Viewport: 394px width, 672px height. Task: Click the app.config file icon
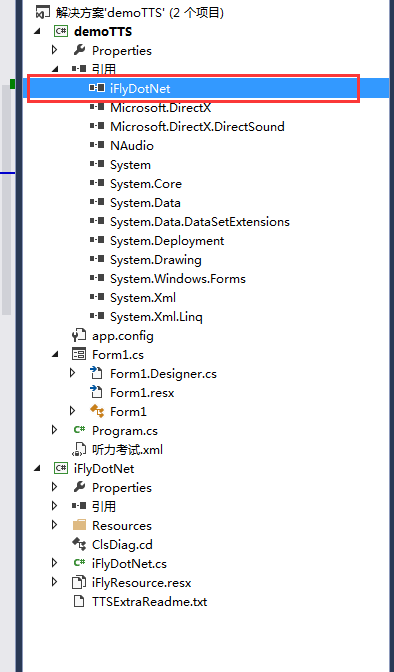pyautogui.click(x=79, y=336)
